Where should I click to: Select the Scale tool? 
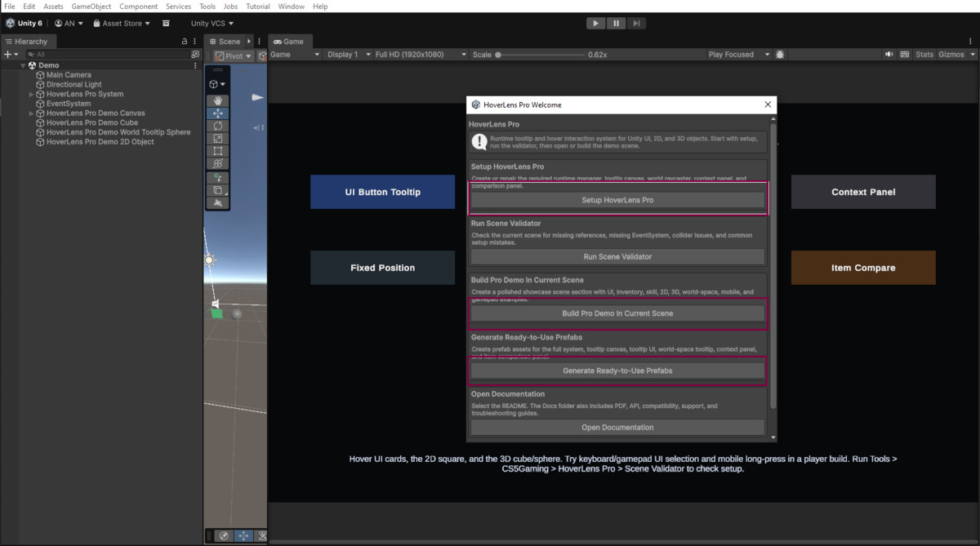pos(217,139)
